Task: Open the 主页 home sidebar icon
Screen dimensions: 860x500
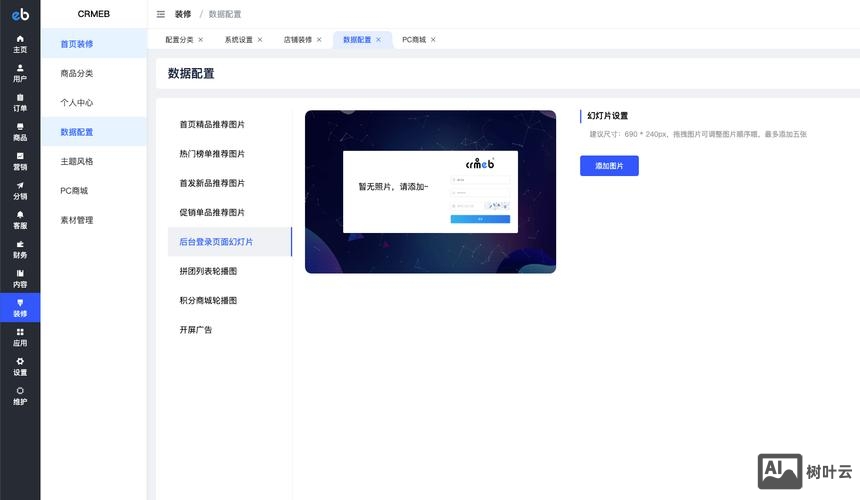Action: [20, 44]
